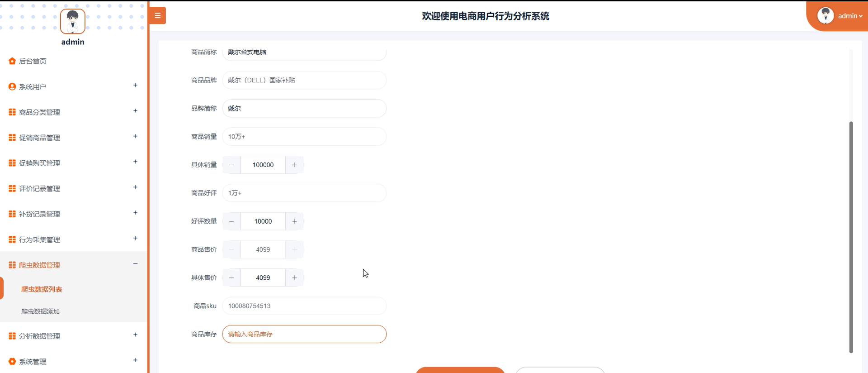
Task: Click the grid icon beside 评价记录管理
Action: point(12,188)
